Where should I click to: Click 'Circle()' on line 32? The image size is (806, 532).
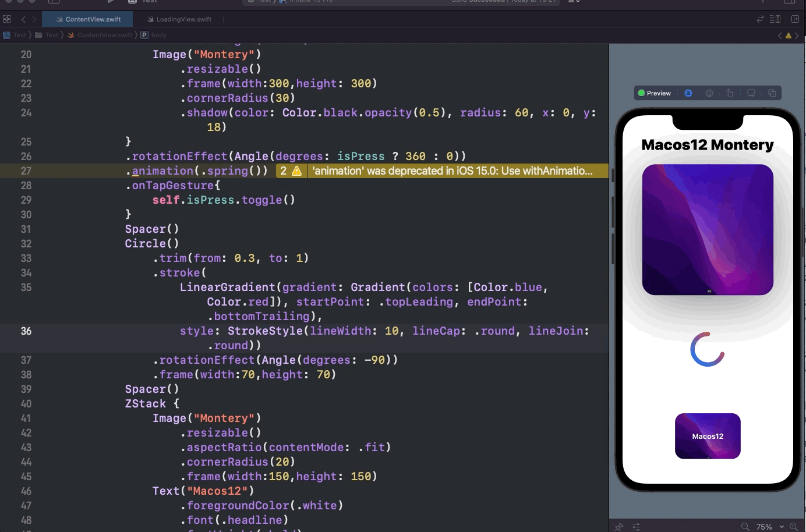pos(152,243)
